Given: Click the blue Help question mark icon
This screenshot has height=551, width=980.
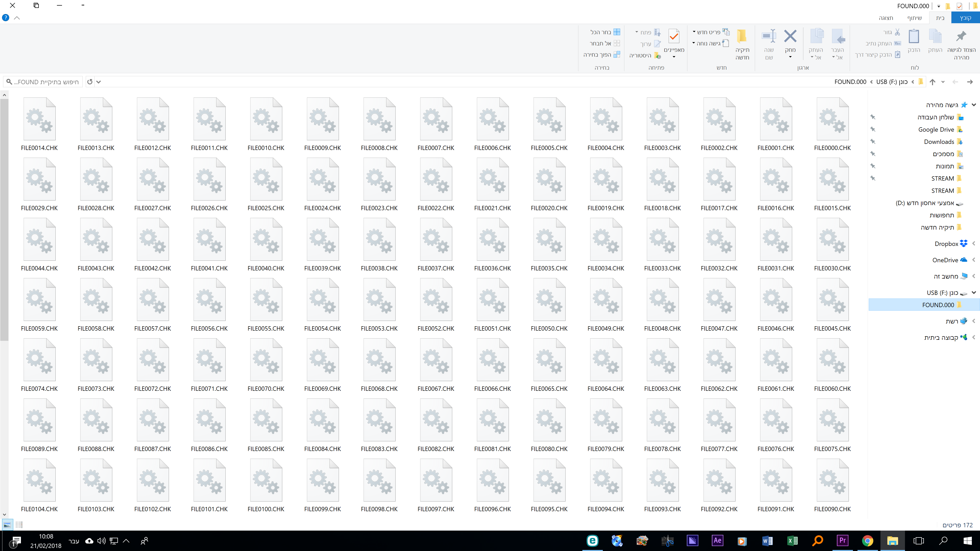Looking at the screenshot, I should (x=6, y=18).
